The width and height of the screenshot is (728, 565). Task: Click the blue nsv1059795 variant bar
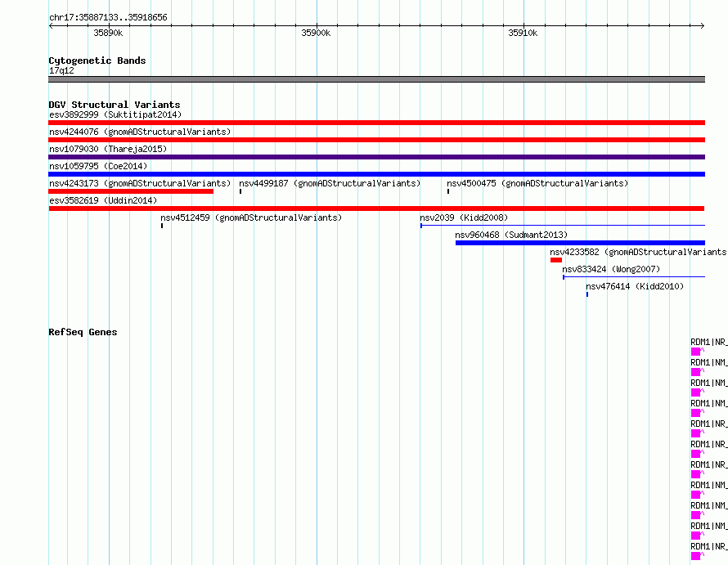click(376, 174)
